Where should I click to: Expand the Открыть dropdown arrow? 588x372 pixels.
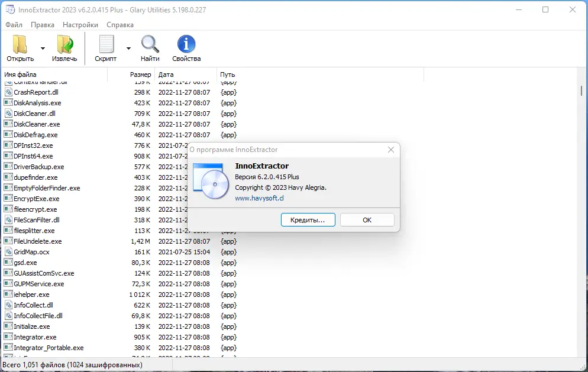(x=43, y=48)
